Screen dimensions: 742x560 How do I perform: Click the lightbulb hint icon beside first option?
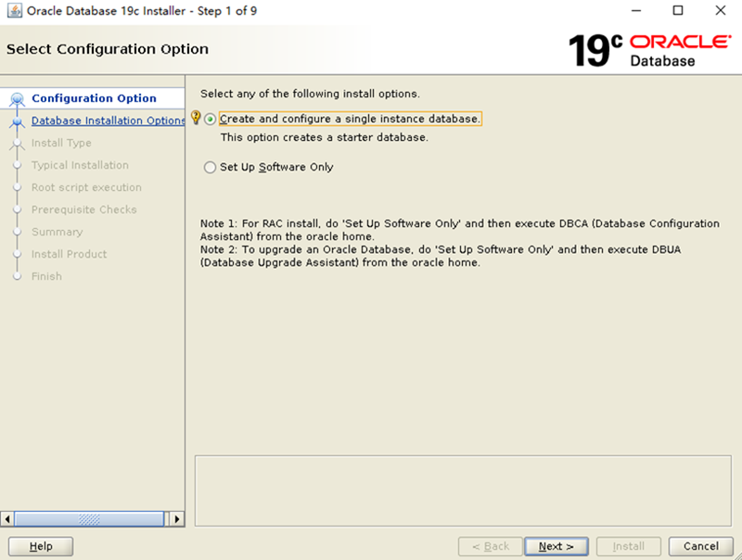click(x=196, y=118)
